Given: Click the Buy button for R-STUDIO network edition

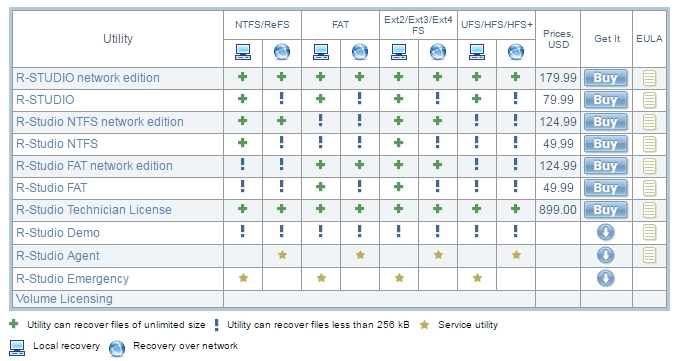Looking at the screenshot, I should [x=605, y=78].
